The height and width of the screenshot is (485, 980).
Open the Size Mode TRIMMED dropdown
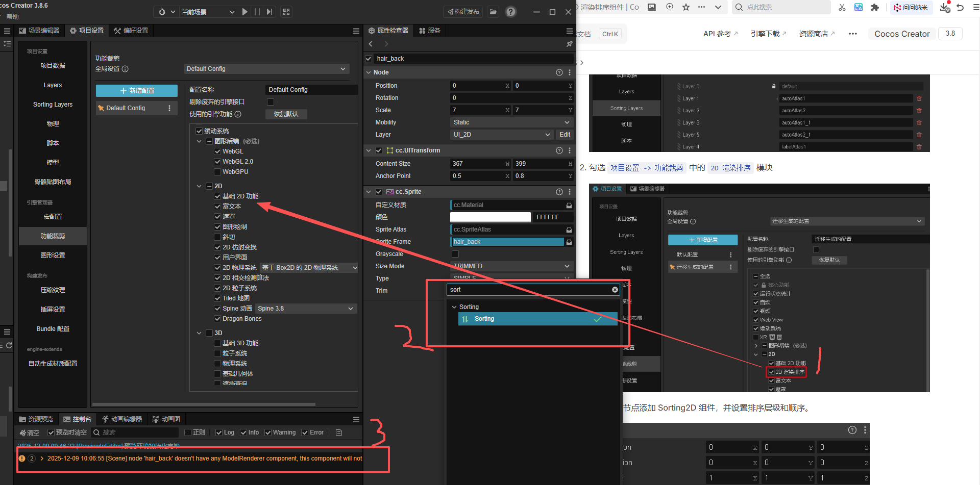[x=512, y=266]
